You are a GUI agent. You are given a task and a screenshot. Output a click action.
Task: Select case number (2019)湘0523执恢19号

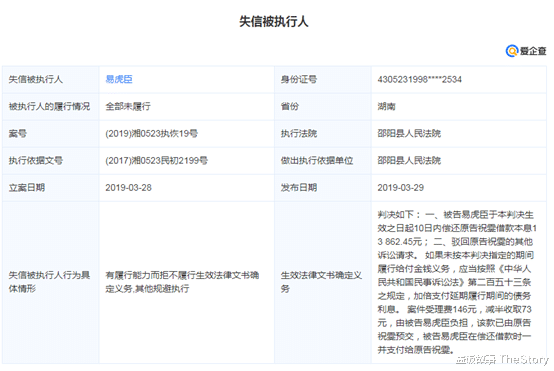click(152, 134)
